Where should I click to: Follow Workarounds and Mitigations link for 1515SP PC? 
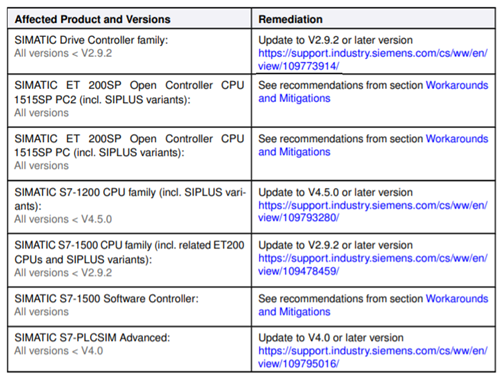tap(373, 145)
